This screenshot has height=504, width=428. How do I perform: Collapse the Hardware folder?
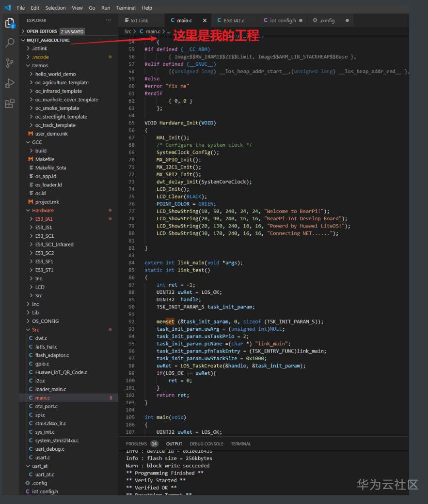(x=43, y=210)
